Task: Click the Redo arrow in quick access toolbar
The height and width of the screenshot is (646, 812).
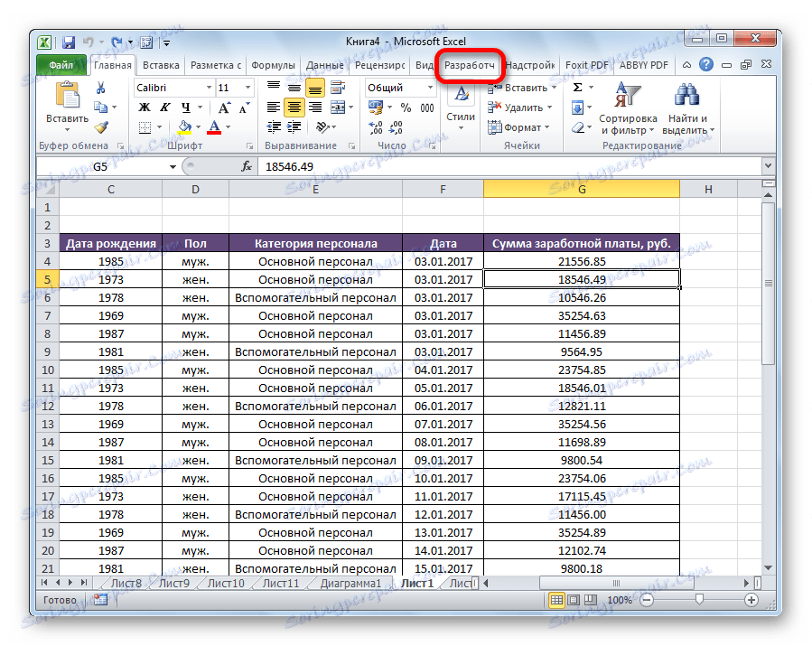Action: (x=117, y=42)
